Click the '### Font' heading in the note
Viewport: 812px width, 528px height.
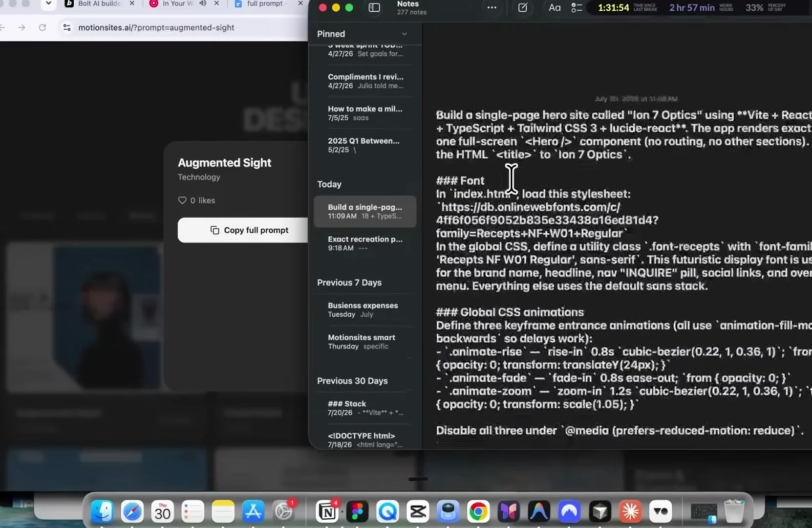tap(460, 181)
